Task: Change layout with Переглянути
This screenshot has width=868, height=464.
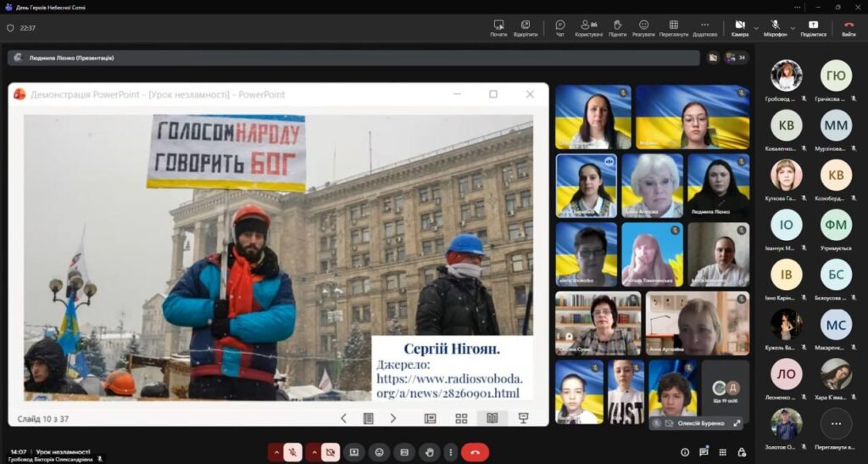Action: 673,27
